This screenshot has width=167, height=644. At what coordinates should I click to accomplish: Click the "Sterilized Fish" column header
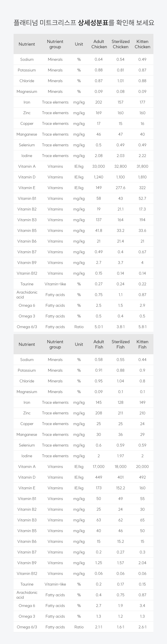(x=120, y=344)
